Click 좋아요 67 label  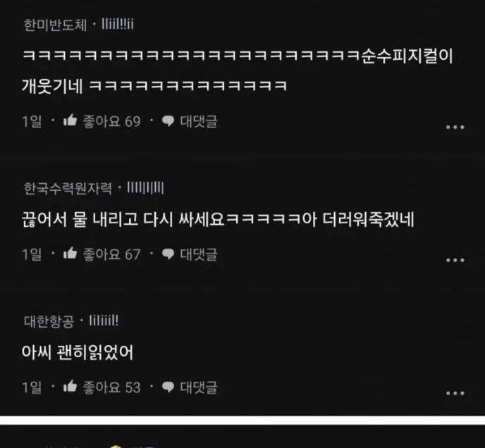click(111, 254)
